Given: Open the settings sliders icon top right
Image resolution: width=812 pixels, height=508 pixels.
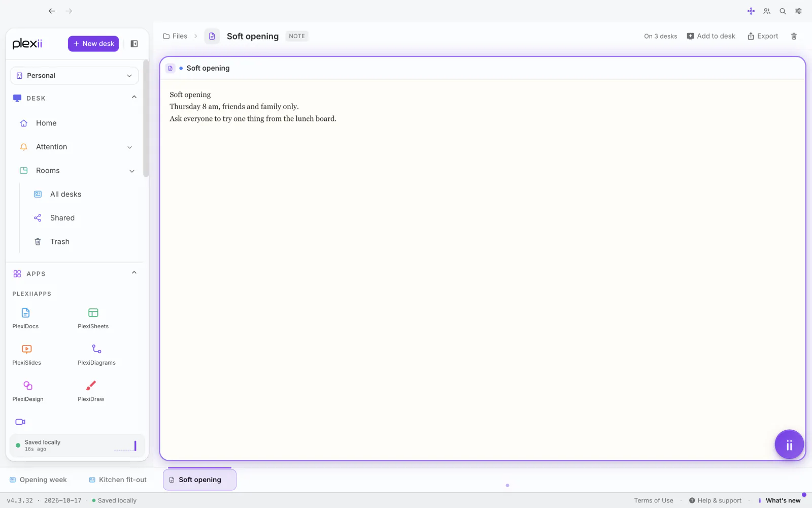Looking at the screenshot, I should 798,11.
